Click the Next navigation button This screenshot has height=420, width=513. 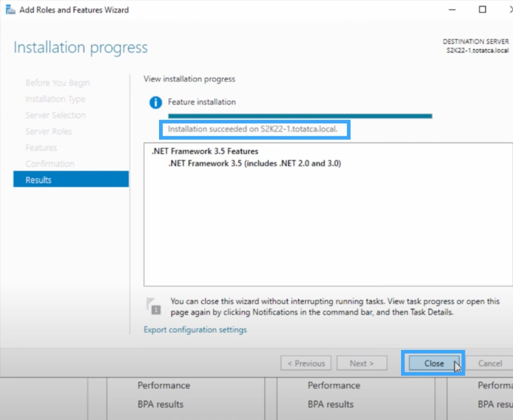[x=362, y=363]
